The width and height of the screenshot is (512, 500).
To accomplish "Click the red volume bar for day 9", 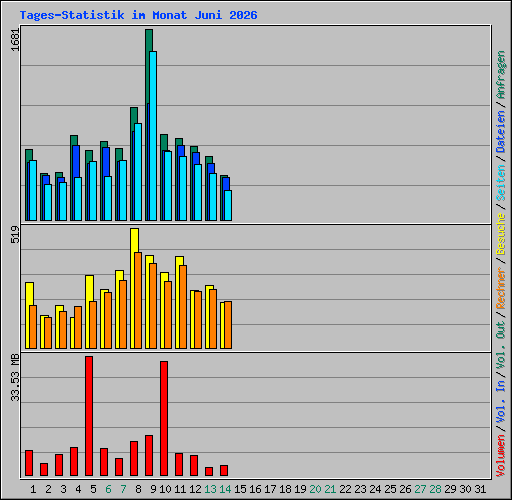I will [149, 455].
